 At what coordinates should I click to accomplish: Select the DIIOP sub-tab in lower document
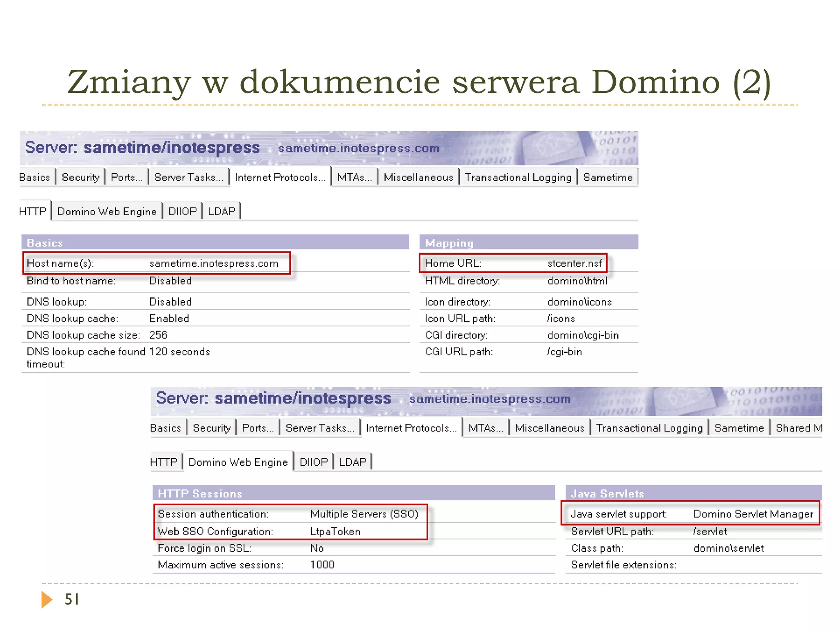click(314, 462)
